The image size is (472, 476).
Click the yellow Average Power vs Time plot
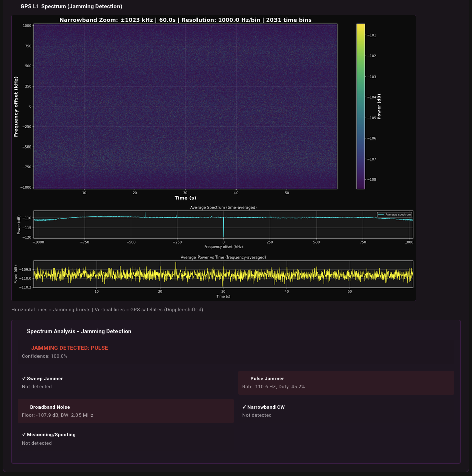223,274
